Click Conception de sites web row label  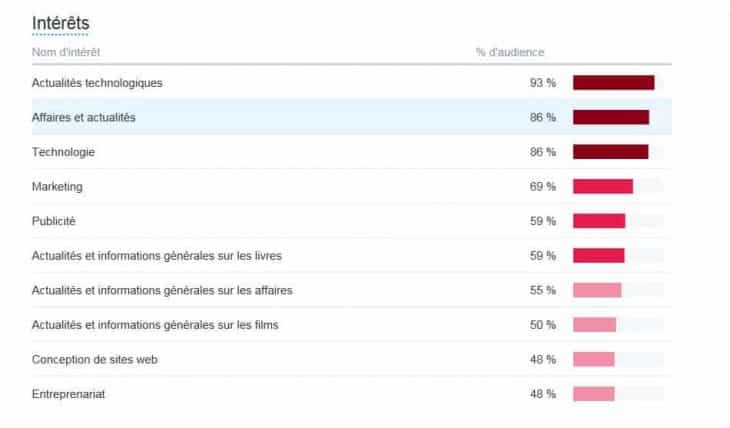94,359
